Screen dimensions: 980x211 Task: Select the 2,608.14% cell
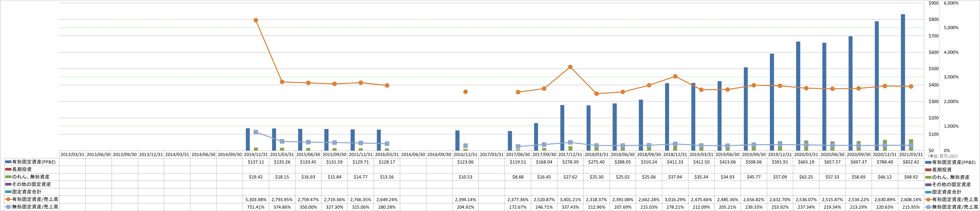coord(911,199)
